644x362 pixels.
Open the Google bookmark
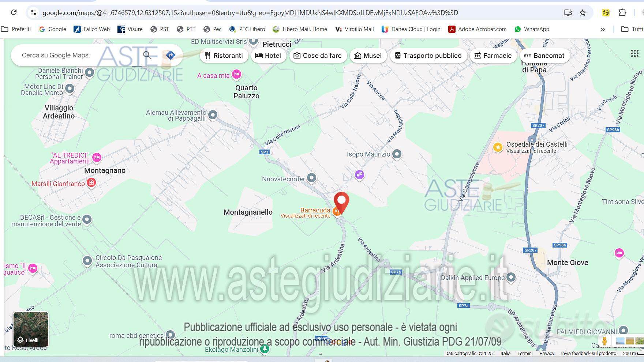[53, 29]
